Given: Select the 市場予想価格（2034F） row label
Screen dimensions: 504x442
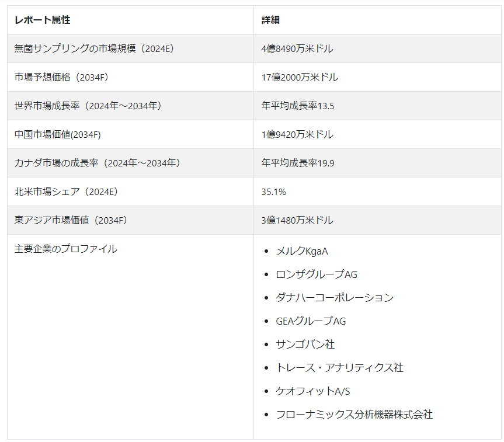Looking at the screenshot, I should (62, 77).
